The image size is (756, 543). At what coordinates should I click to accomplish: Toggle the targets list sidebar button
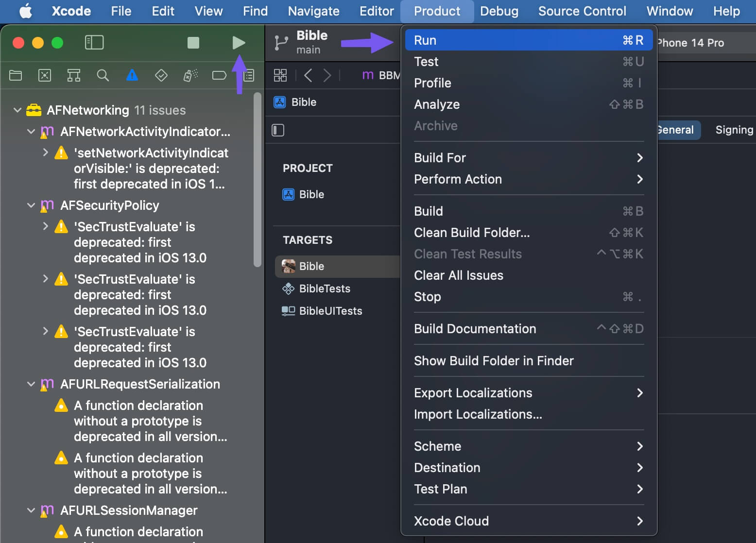coord(278,130)
